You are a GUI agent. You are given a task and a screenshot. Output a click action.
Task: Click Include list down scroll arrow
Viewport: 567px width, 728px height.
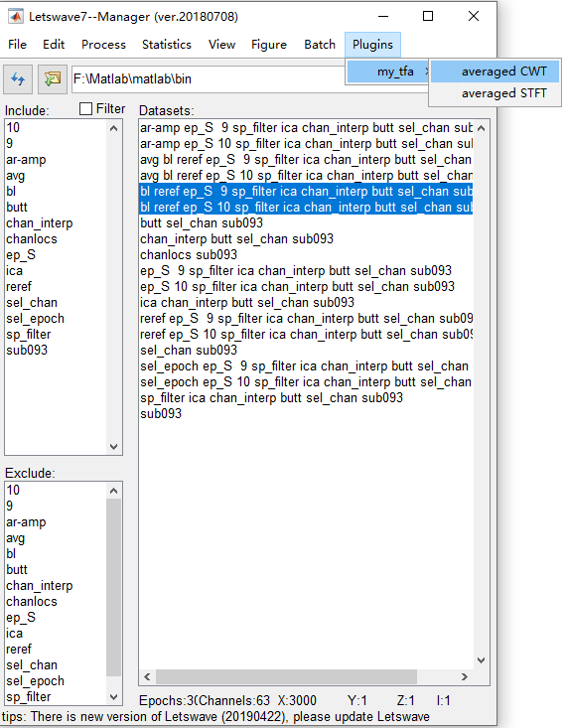click(114, 447)
